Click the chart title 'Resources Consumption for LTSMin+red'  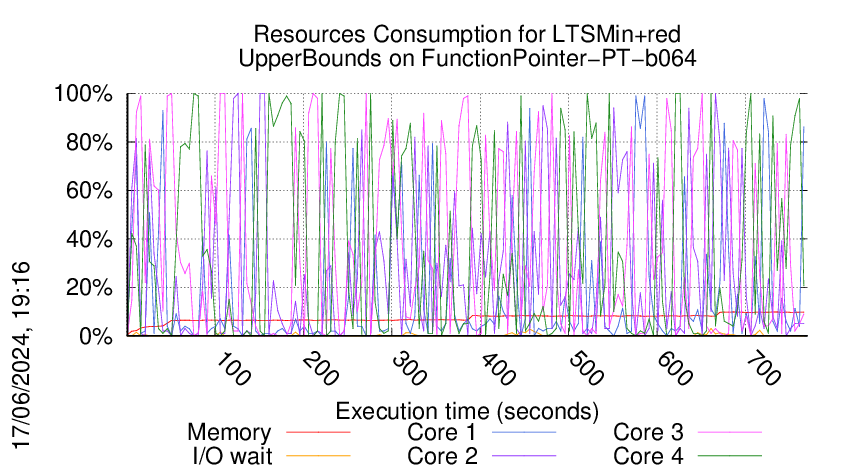[467, 35]
